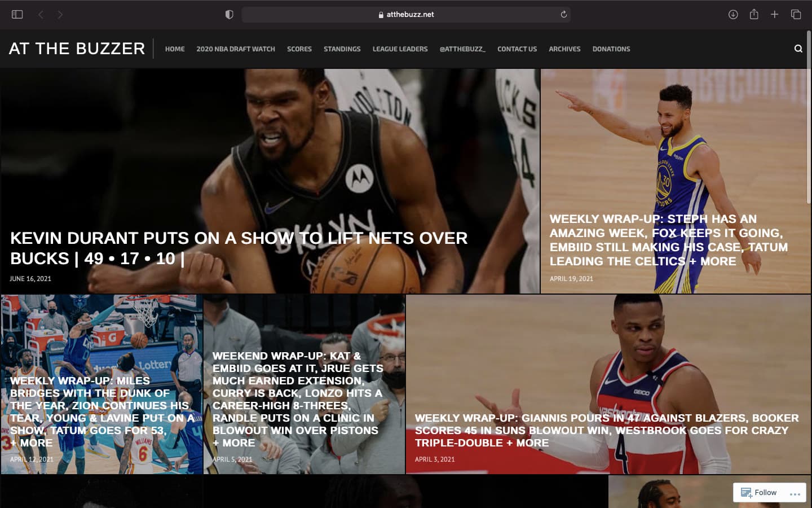Open the Kevin Durant Nets over Bucks article
The image size is (812, 508).
(239, 248)
